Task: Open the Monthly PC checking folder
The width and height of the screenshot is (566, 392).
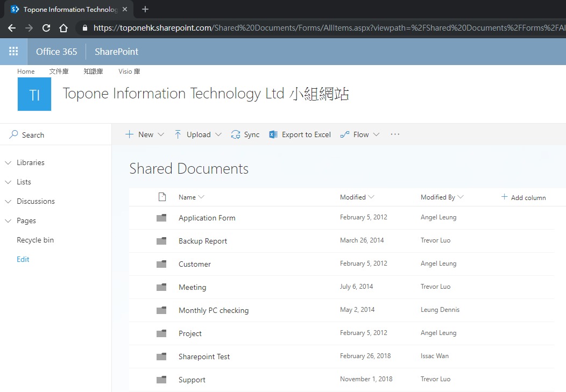Action: pyautogui.click(x=214, y=310)
